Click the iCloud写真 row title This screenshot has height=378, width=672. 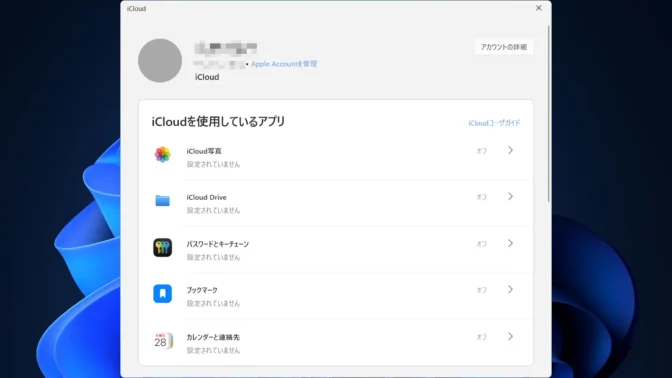204,151
